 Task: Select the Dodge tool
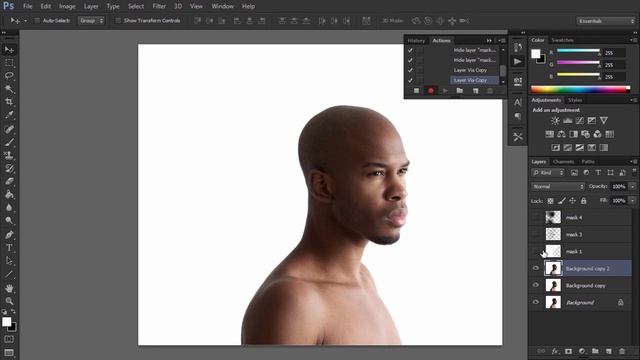[9, 220]
